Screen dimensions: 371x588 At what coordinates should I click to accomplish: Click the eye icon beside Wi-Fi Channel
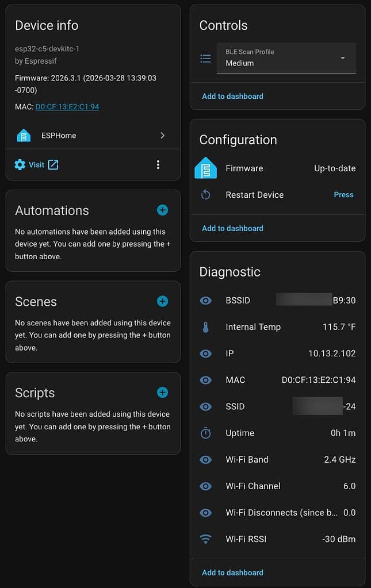tap(205, 486)
